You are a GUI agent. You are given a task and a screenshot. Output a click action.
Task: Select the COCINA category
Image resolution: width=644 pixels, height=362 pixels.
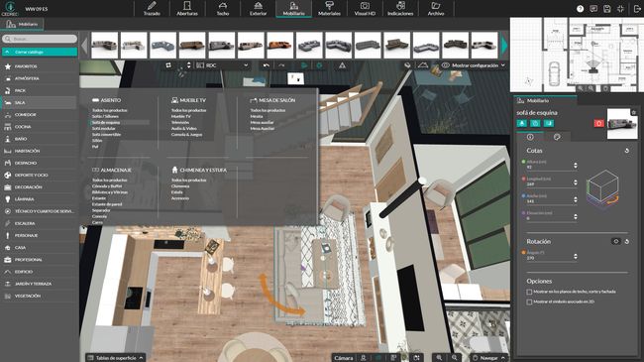pos(39,127)
